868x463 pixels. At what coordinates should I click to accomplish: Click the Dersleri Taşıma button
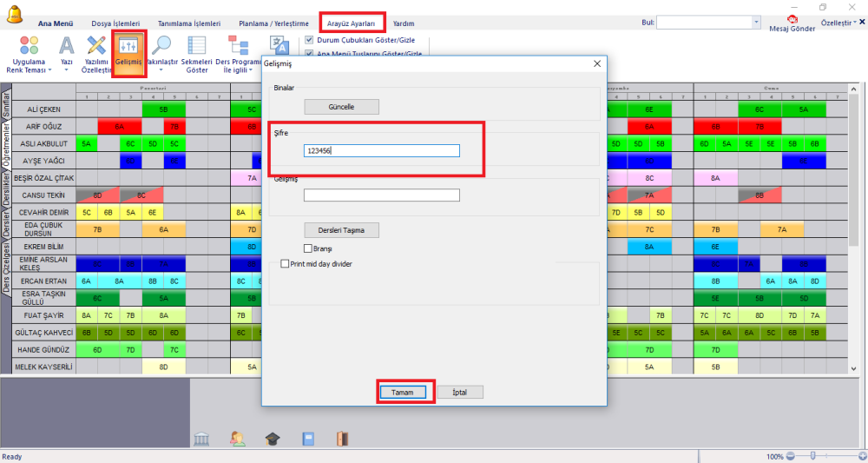tap(341, 230)
